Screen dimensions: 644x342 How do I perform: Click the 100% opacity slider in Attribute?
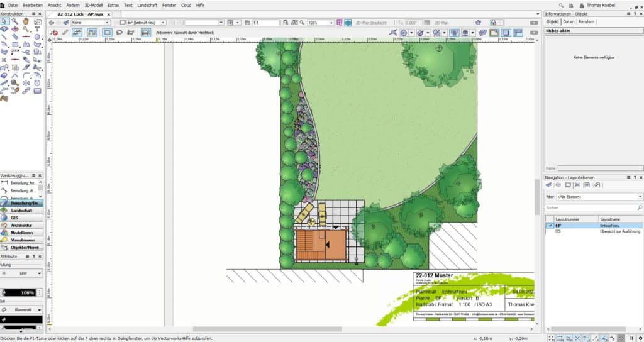point(22,293)
